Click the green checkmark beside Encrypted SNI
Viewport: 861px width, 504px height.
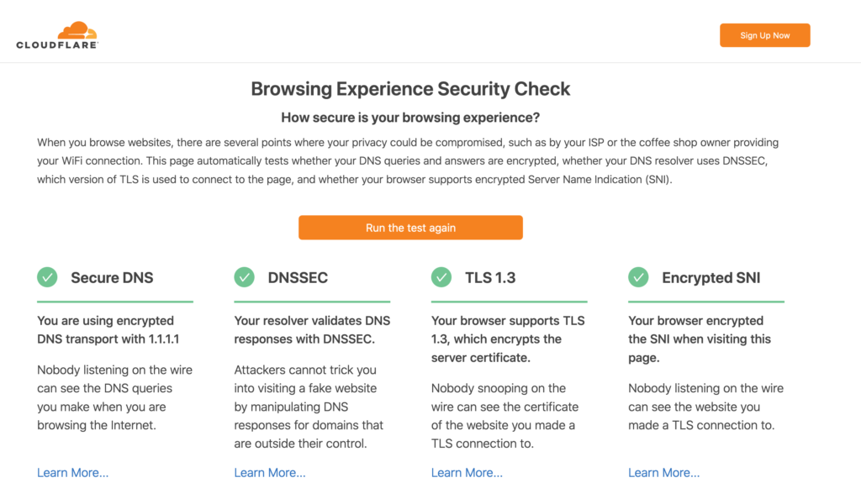(639, 277)
